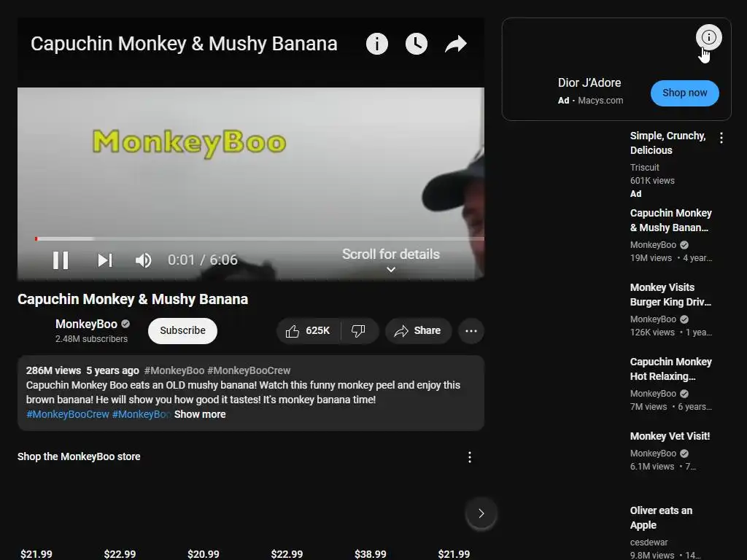Open Capuchin Monkey Hot Relaxing video
Image resolution: width=747 pixels, height=560 pixels.
coord(671,369)
